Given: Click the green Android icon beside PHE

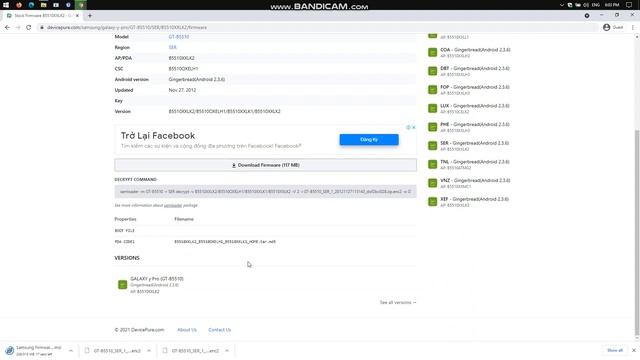Looking at the screenshot, I should (432, 127).
